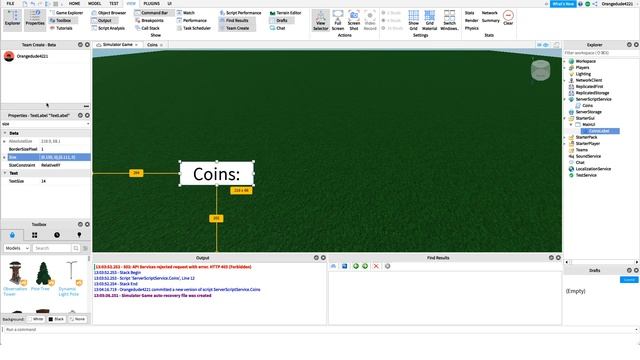Open the HOME ribbon tab
The width and height of the screenshot is (640, 360).
click(x=74, y=4)
